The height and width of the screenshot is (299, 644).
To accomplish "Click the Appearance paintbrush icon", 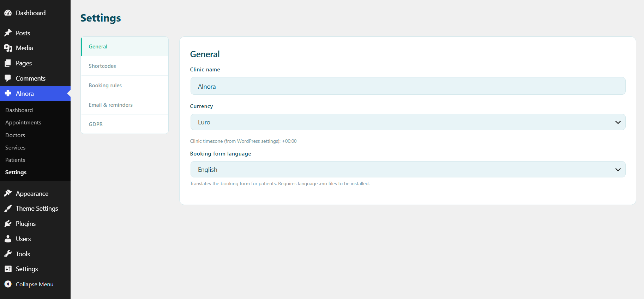I will pyautogui.click(x=8, y=193).
